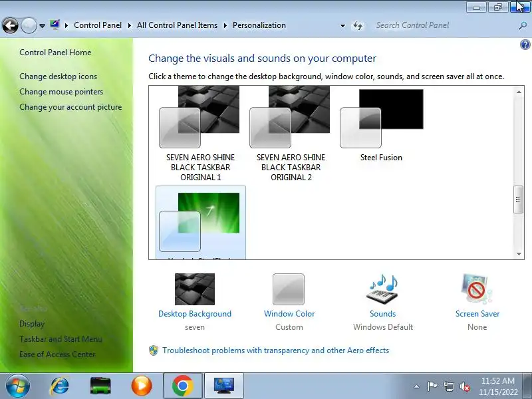
Task: Go back with the Back arrow button
Action: click(10, 25)
